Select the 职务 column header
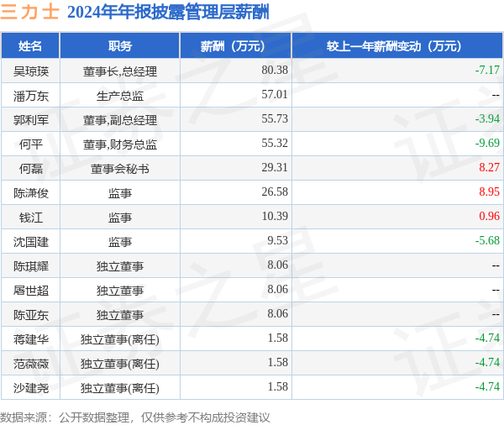The image size is (504, 425). pyautogui.click(x=120, y=46)
